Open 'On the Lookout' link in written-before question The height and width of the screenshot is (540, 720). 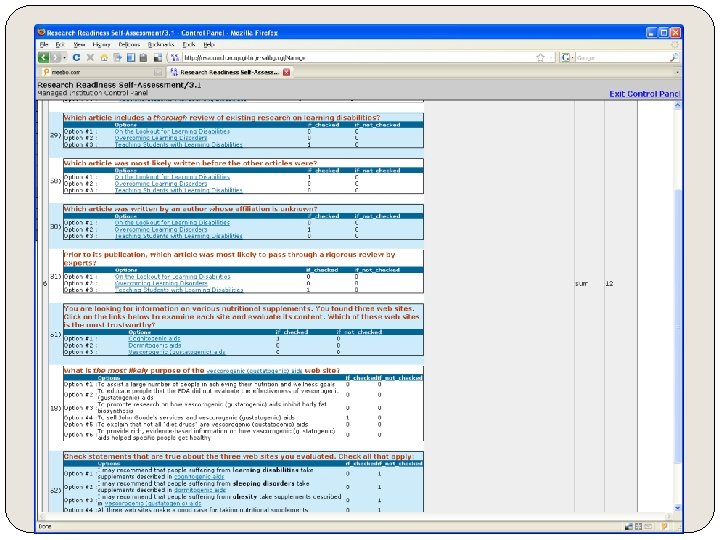click(x=172, y=177)
